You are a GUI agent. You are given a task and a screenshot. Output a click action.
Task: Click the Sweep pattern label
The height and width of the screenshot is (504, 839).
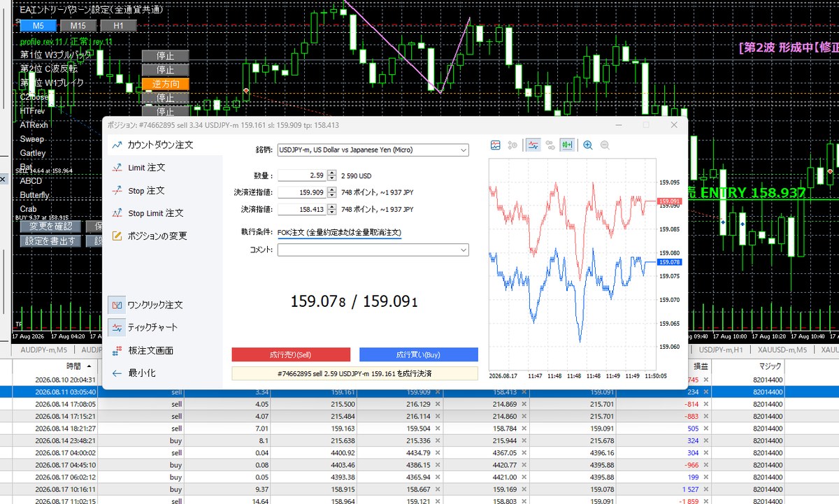pos(32,139)
